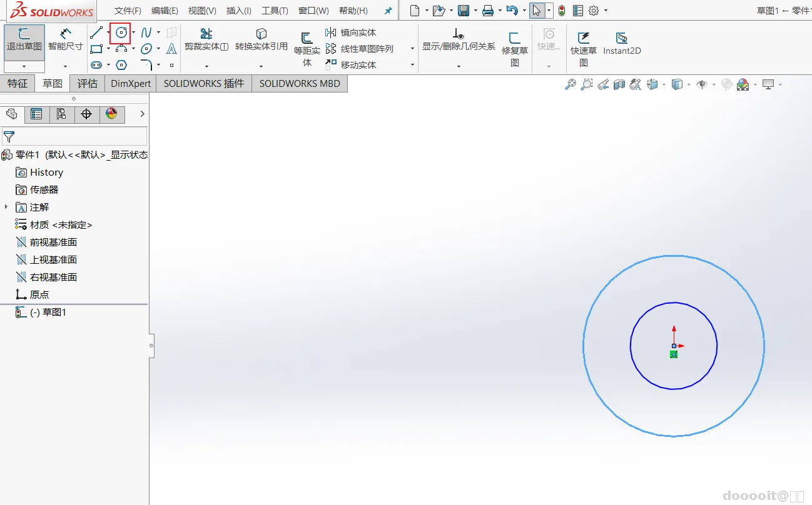812x505 pixels.
Task: Expand the 注解 tree node
Action: tap(6, 207)
